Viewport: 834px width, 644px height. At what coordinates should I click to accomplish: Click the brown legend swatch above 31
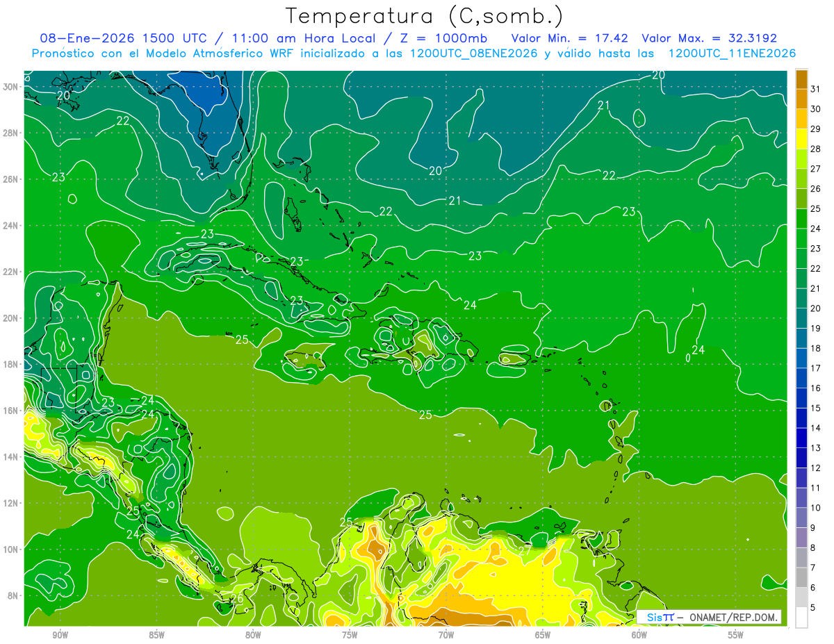pyautogui.click(x=801, y=79)
